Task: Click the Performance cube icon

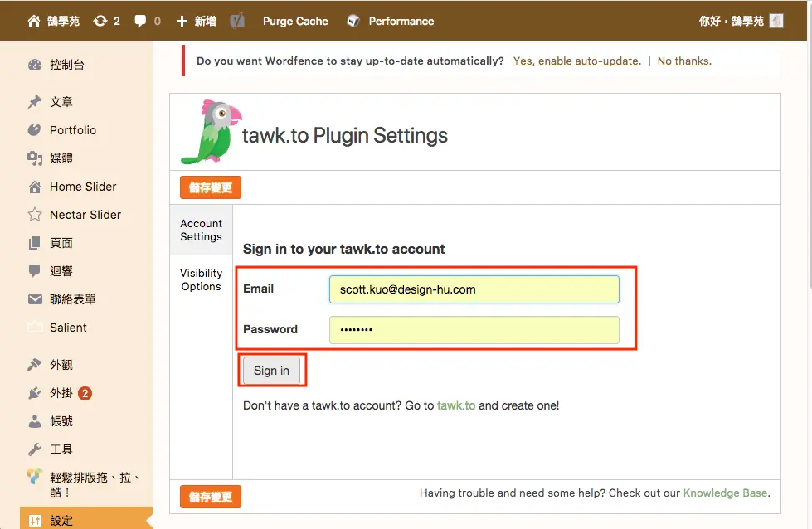Action: tap(353, 22)
